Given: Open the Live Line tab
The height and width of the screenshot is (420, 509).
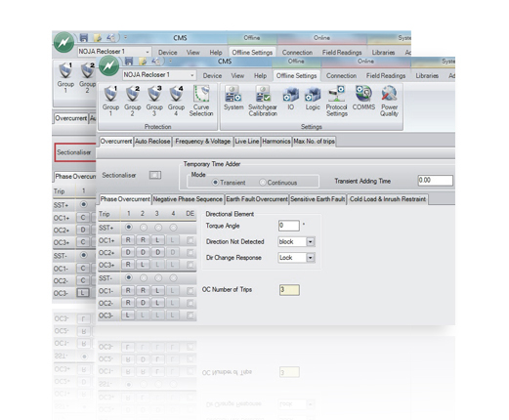Looking at the screenshot, I should tap(247, 142).
